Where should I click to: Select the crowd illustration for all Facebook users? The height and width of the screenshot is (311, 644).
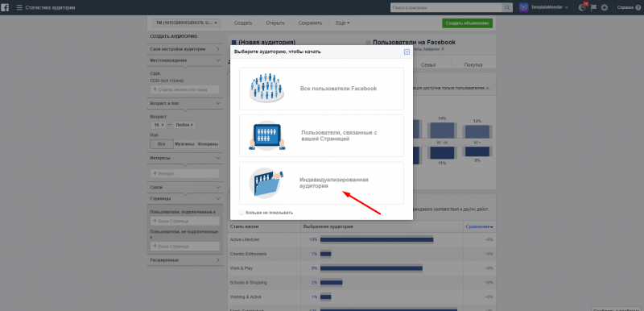(x=266, y=89)
